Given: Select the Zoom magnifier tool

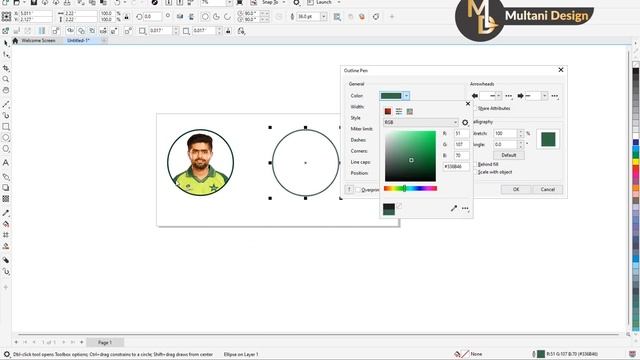Looking at the screenshot, I should pos(6,79).
